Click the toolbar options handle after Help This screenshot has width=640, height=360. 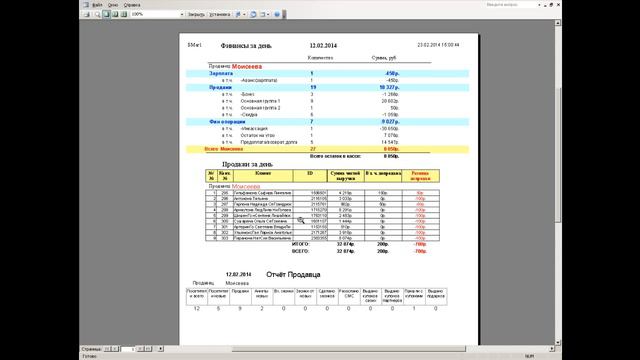[x=284, y=14]
